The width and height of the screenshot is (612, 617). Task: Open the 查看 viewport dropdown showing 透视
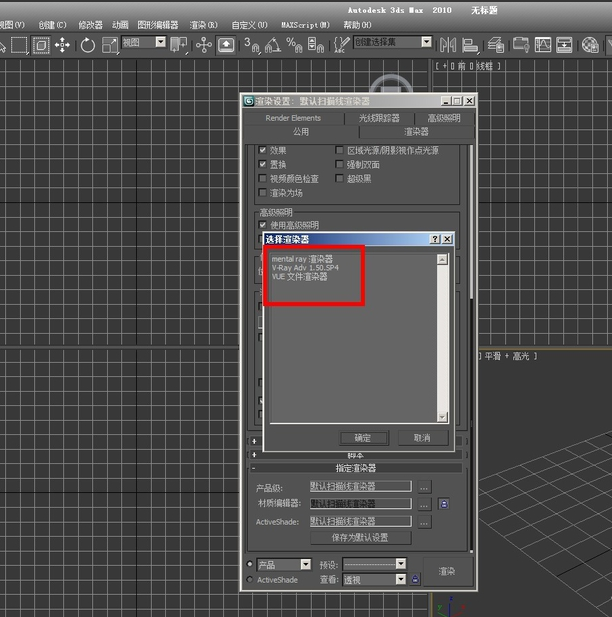401,579
